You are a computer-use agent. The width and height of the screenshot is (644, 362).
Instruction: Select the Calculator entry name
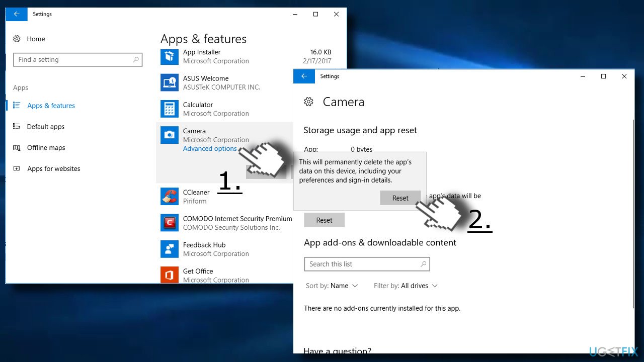(198, 105)
